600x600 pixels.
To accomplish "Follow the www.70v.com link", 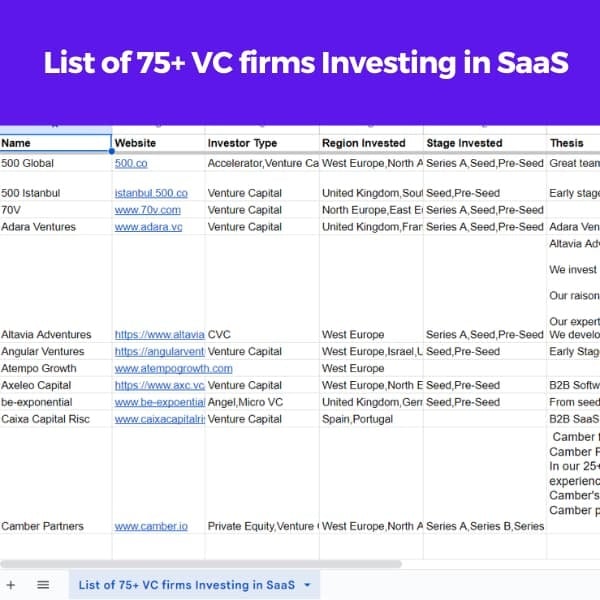I will click(148, 210).
